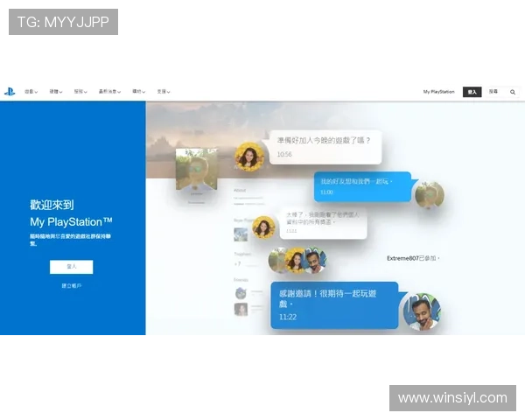Open the My PlayStation header link
The width and height of the screenshot is (525, 420).
(x=438, y=92)
